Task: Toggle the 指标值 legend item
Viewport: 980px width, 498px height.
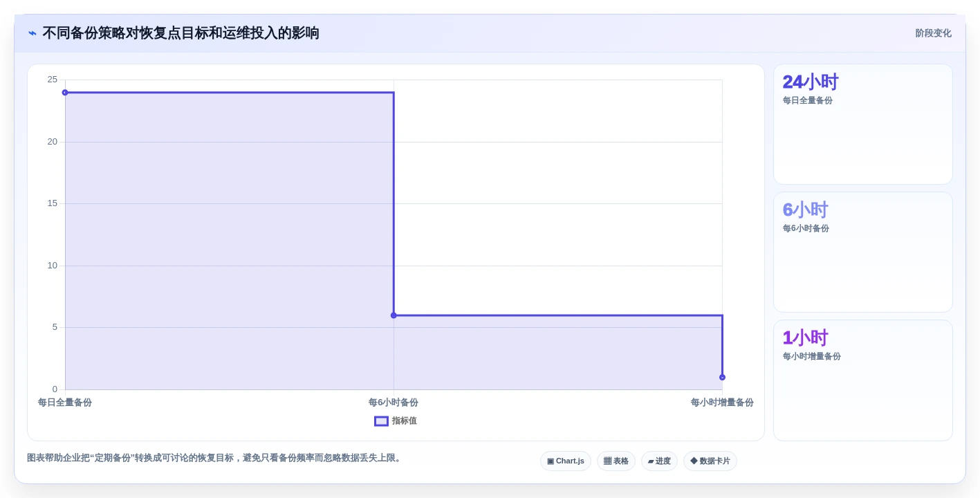Action: coord(396,421)
